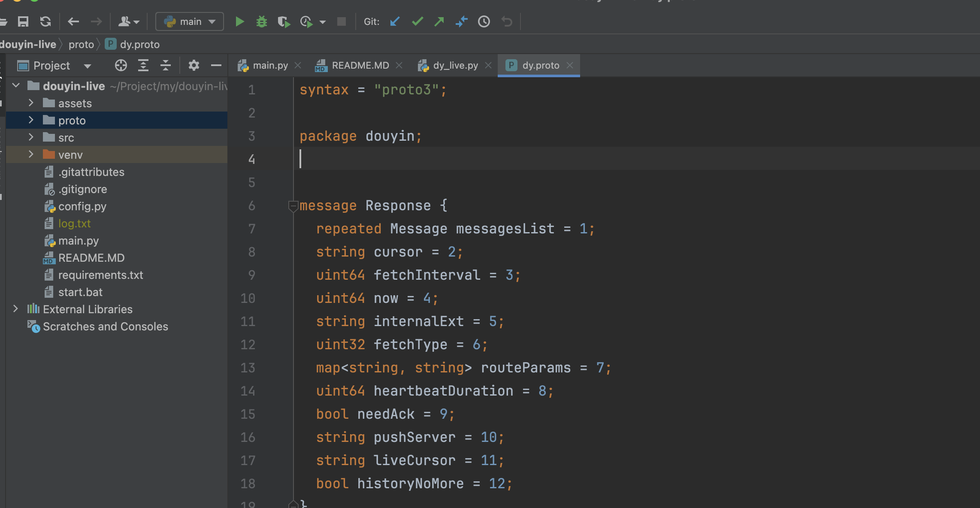
Task: Run the main configuration with green play icon
Action: tap(239, 21)
